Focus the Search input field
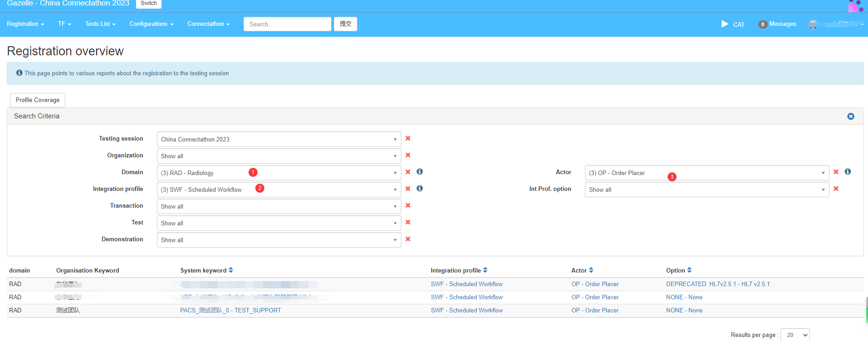 tap(288, 24)
